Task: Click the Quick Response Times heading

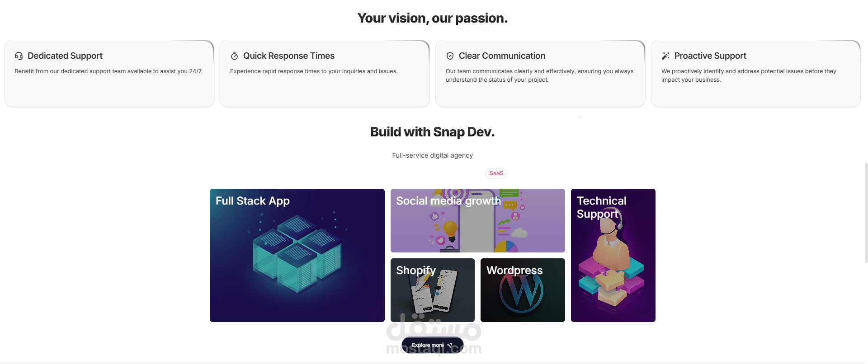Action: pos(288,56)
